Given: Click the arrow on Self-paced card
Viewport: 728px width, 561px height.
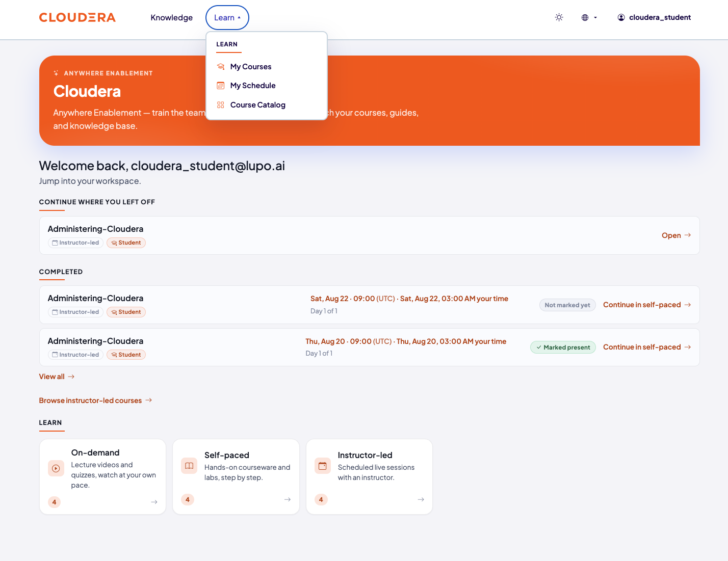Looking at the screenshot, I should pos(288,500).
